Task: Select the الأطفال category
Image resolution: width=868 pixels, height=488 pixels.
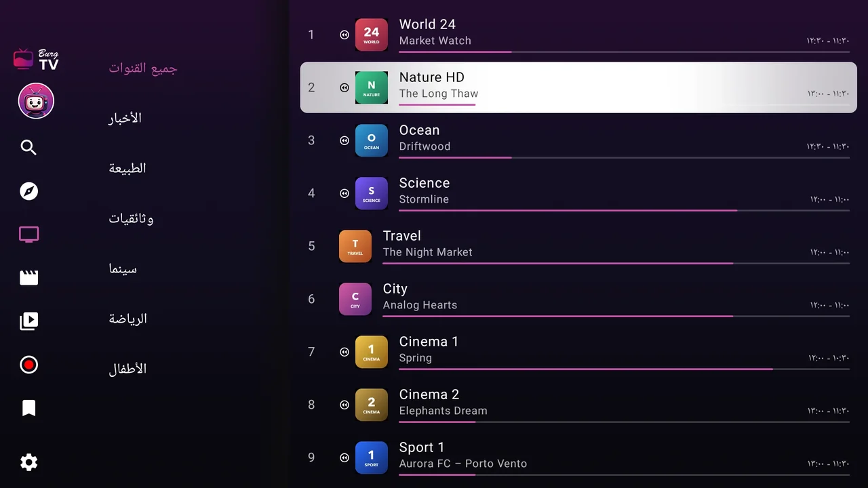Action: click(127, 369)
